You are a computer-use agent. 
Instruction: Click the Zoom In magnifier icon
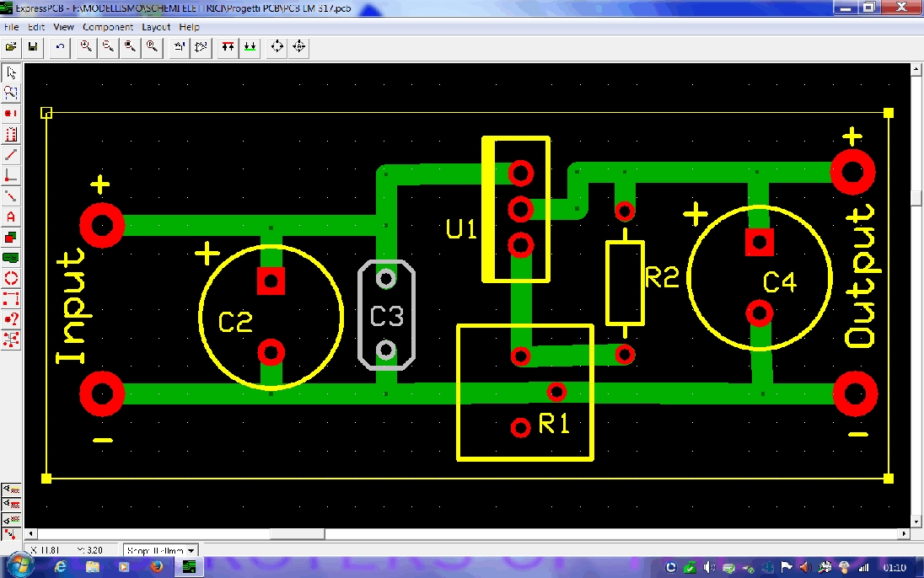coord(86,47)
